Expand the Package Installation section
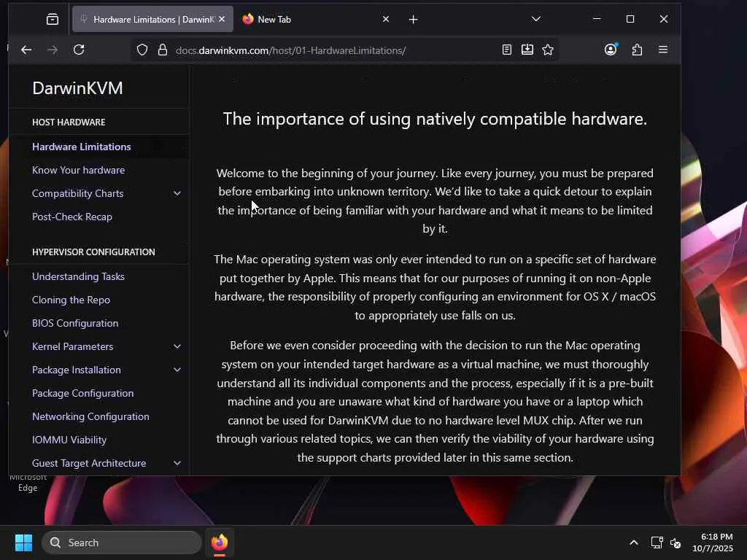Image resolution: width=747 pixels, height=560 pixels. (177, 370)
